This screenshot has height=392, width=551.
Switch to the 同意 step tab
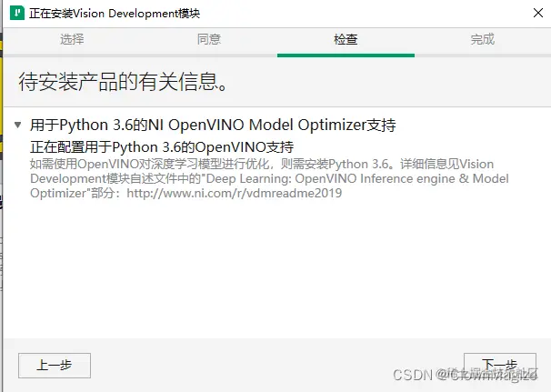click(x=209, y=39)
